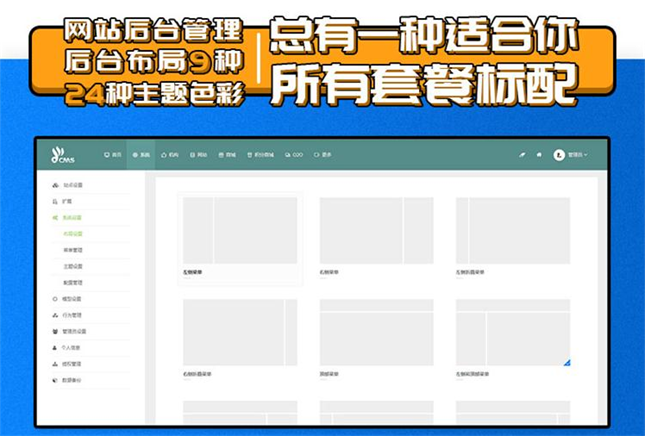This screenshot has width=645, height=436.
Task: Select the 顶部菜单 layout thumbnail
Action: [x=376, y=333]
